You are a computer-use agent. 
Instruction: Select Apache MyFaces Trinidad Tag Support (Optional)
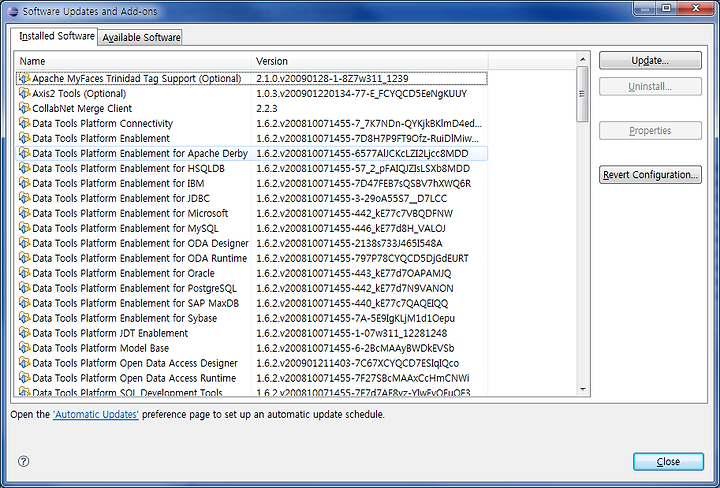tap(252, 79)
